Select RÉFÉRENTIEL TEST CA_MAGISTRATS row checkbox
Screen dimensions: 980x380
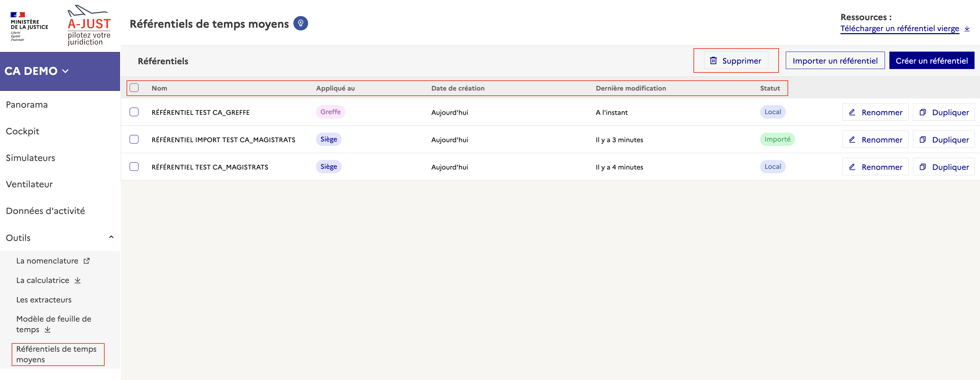coord(134,167)
